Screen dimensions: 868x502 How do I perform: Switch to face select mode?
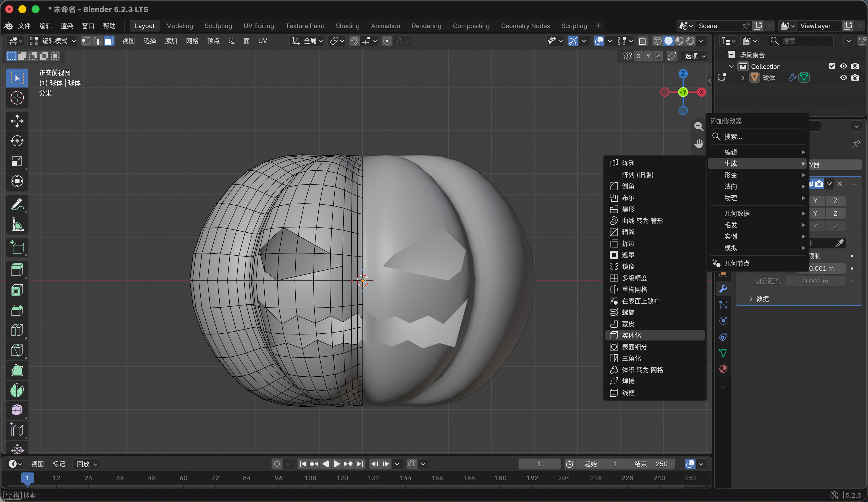coord(109,41)
